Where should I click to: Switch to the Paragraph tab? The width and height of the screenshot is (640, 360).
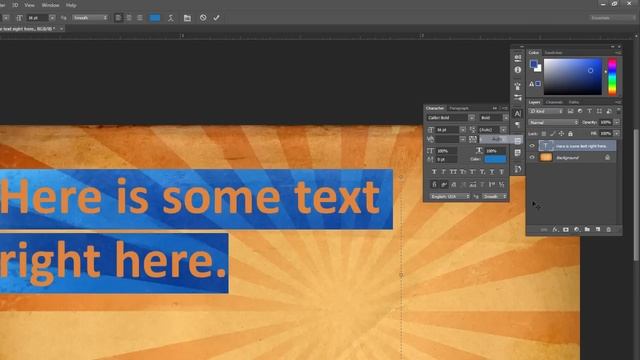pyautogui.click(x=459, y=108)
